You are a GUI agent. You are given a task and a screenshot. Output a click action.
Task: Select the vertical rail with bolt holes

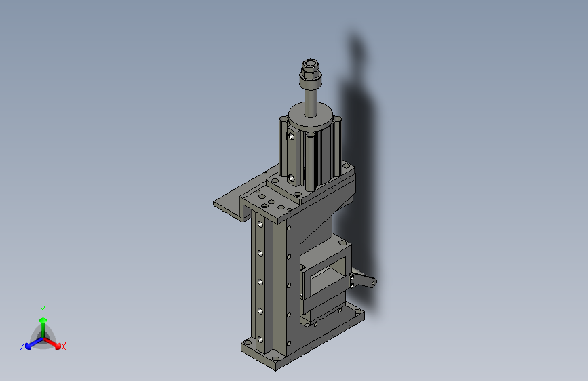pyautogui.click(x=260, y=283)
